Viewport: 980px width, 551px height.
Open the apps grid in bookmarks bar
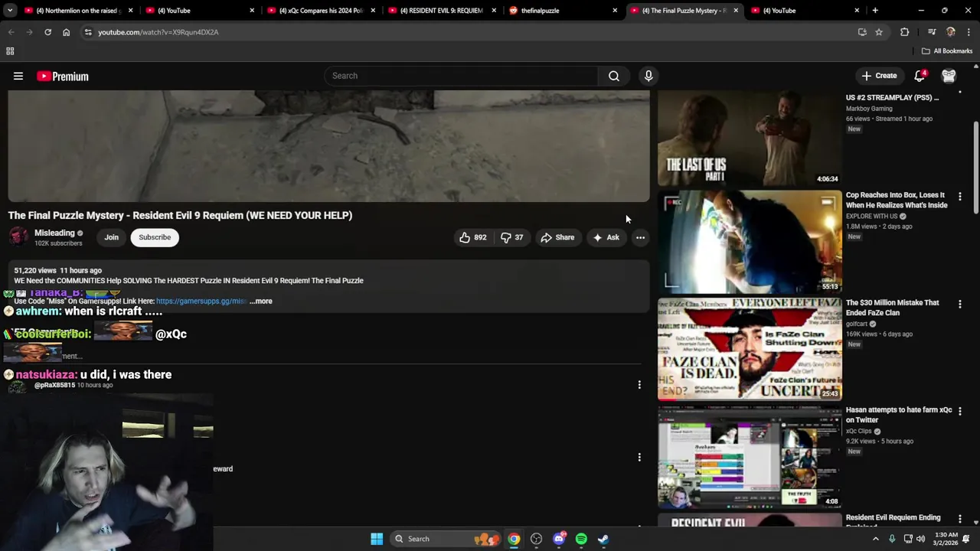pos(10,51)
